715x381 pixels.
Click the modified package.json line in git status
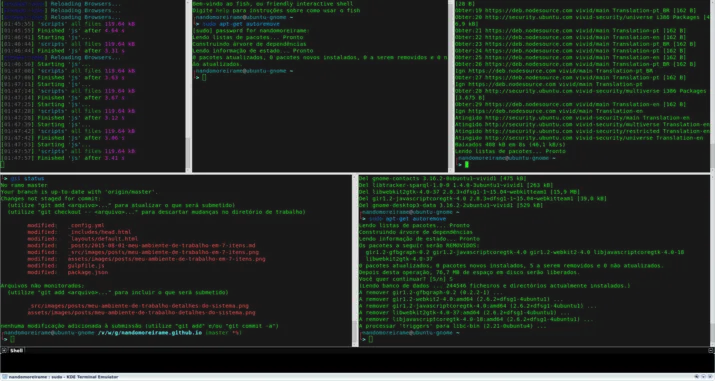(67, 273)
